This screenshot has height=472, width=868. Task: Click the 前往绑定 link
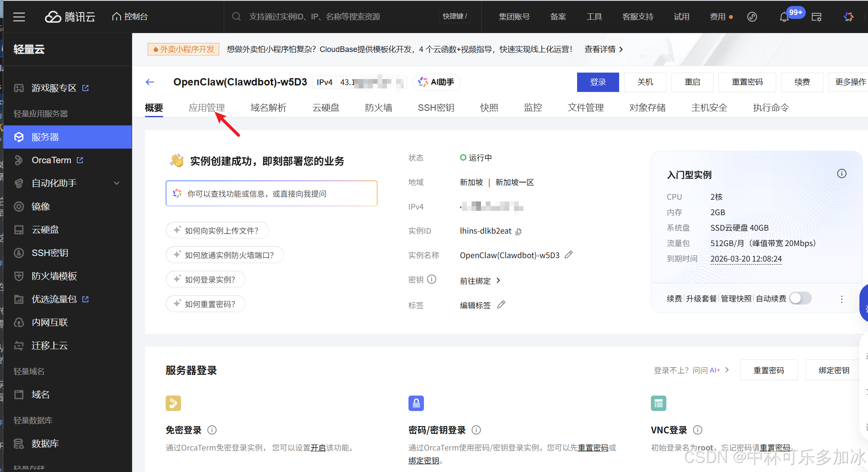pyautogui.click(x=475, y=280)
